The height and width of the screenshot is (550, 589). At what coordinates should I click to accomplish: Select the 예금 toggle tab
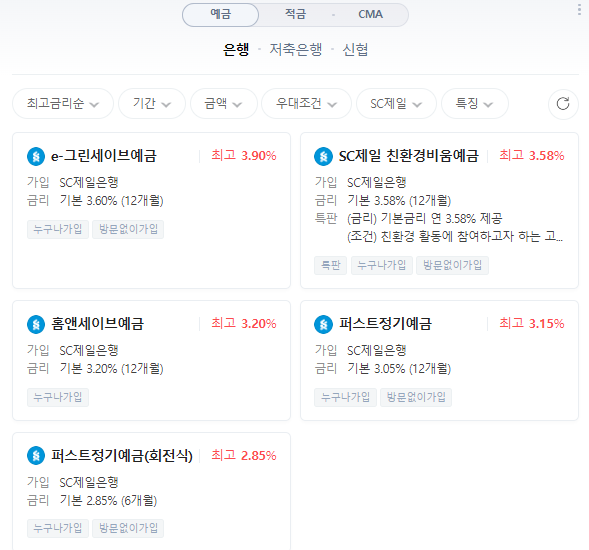click(x=220, y=15)
